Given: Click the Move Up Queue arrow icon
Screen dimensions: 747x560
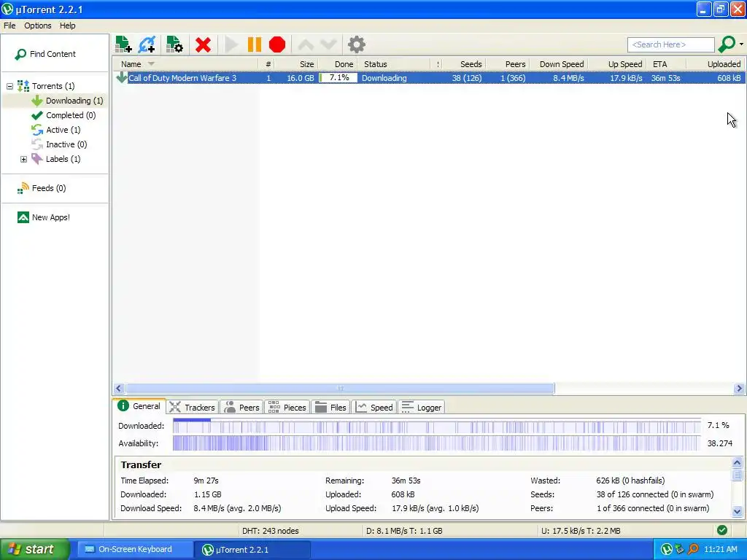Looking at the screenshot, I should (x=306, y=45).
